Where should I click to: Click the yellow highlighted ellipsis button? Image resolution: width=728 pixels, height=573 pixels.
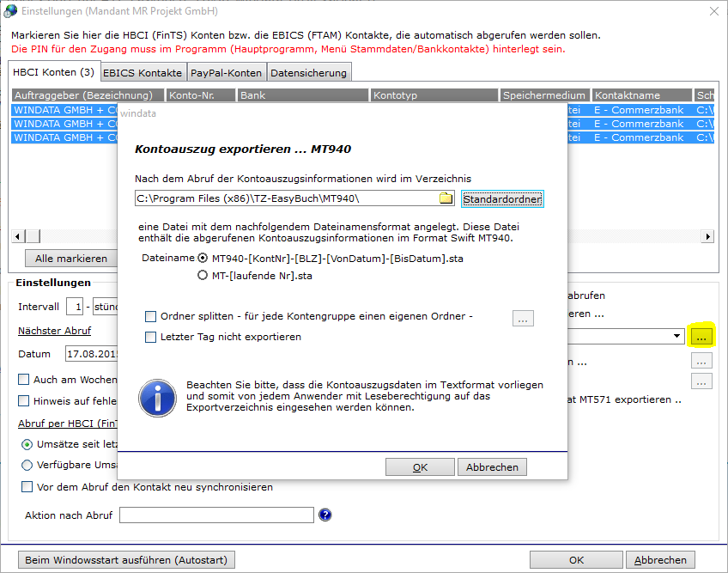[701, 337]
